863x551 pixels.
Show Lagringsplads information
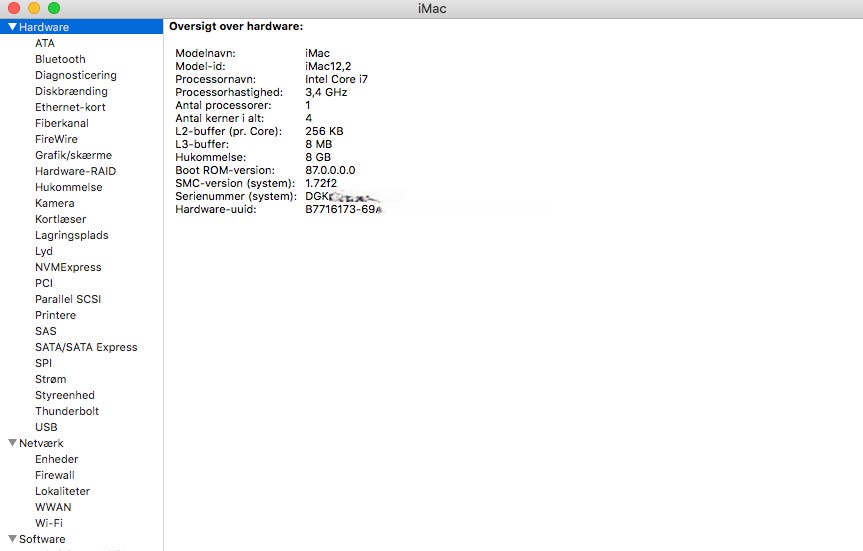tap(72, 235)
